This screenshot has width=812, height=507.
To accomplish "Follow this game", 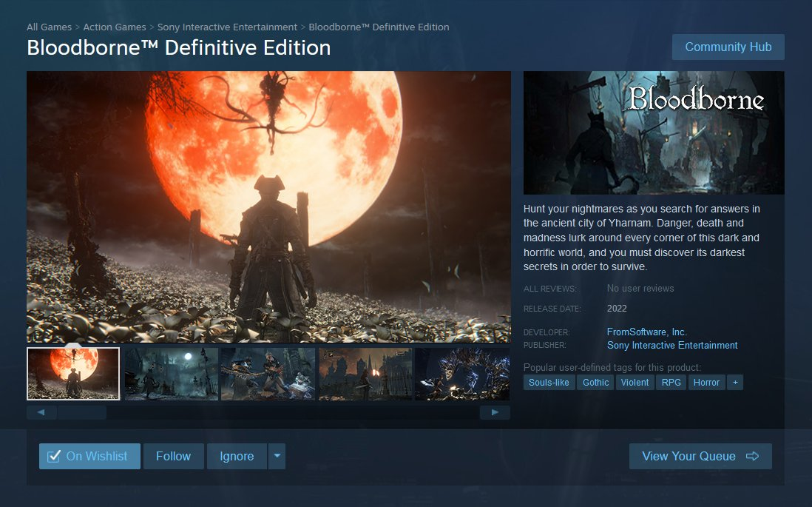I will pos(174,456).
